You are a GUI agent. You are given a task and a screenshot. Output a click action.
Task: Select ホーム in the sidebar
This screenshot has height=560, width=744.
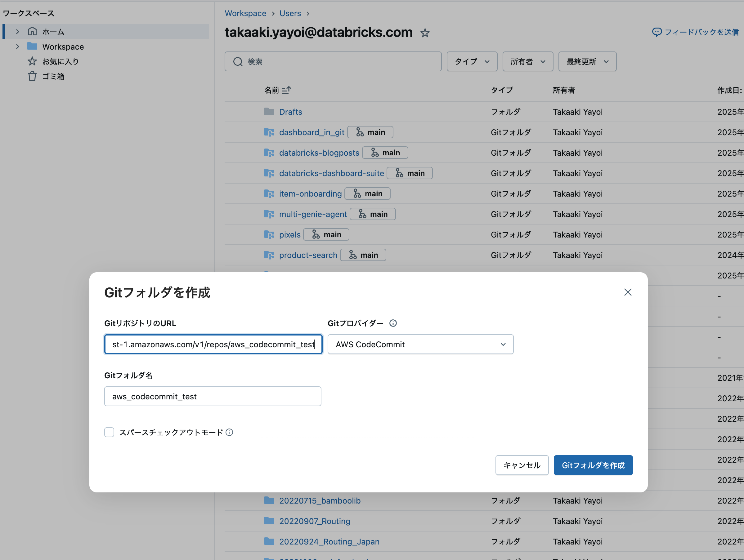52,31
